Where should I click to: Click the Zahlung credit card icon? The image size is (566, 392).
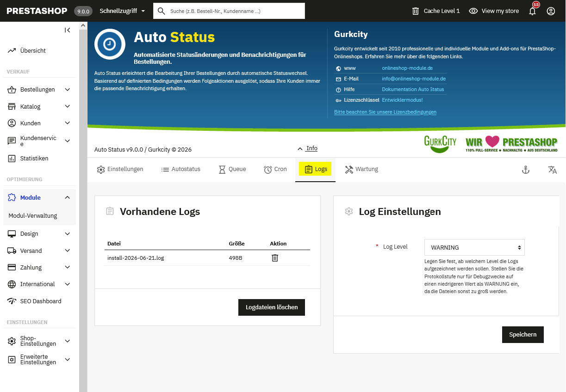pyautogui.click(x=12, y=267)
